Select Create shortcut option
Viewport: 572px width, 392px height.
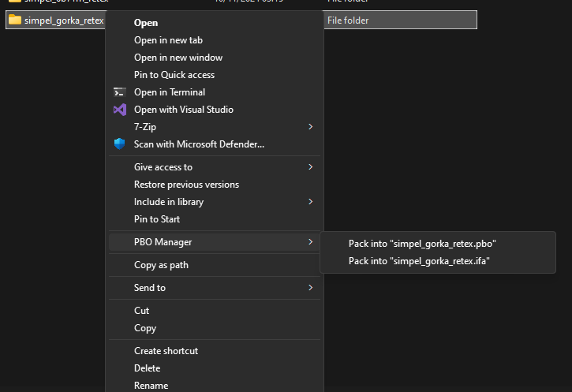pyautogui.click(x=166, y=351)
